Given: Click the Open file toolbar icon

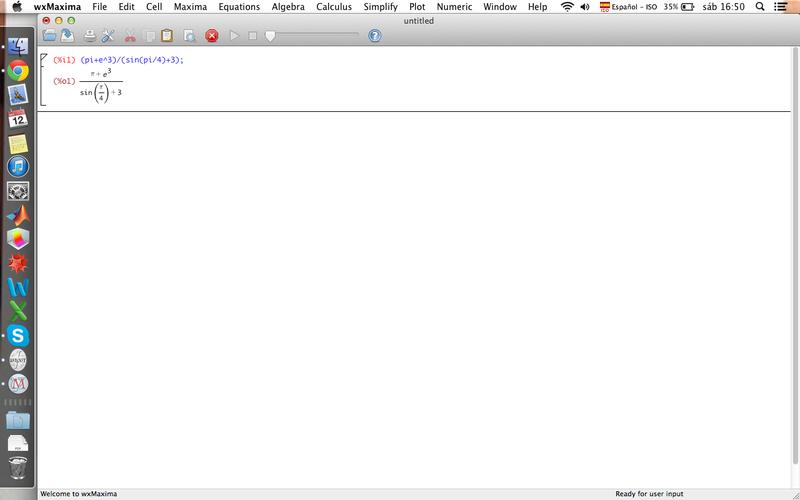Looking at the screenshot, I should click(x=49, y=36).
